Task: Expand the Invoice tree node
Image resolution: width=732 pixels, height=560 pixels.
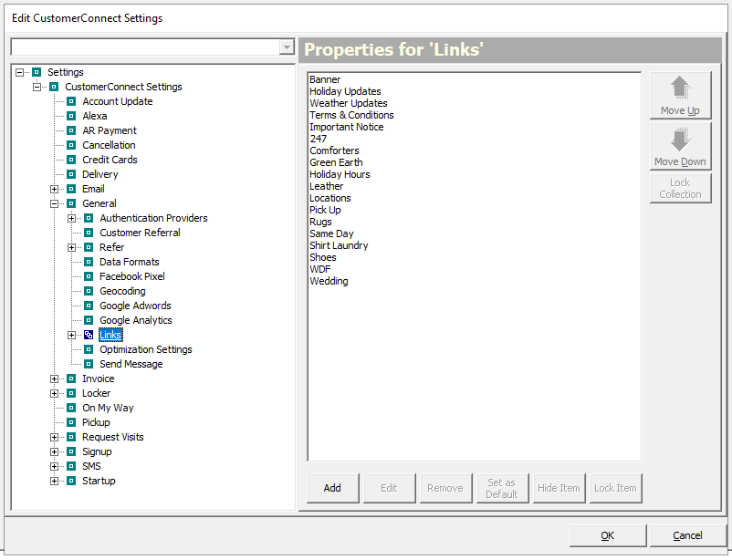Action: (54, 379)
